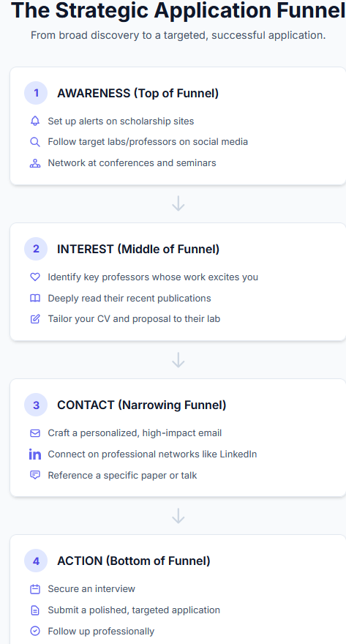Click the number 3 step badge
The height and width of the screenshot is (644, 346).
36,405
